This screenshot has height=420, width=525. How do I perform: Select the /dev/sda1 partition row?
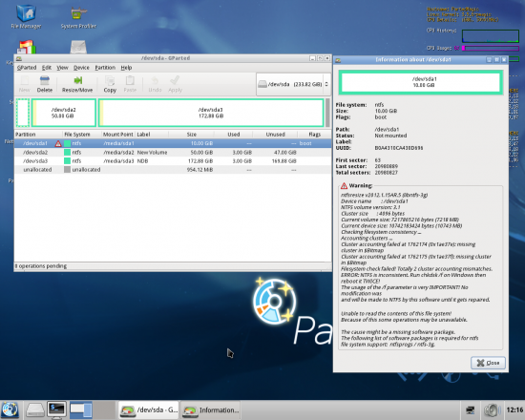point(173,144)
